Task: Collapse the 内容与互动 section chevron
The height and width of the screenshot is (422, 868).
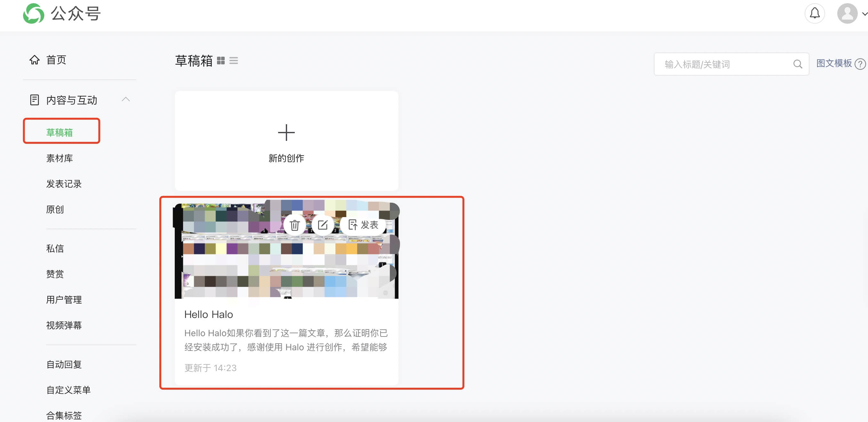Action: point(126,99)
